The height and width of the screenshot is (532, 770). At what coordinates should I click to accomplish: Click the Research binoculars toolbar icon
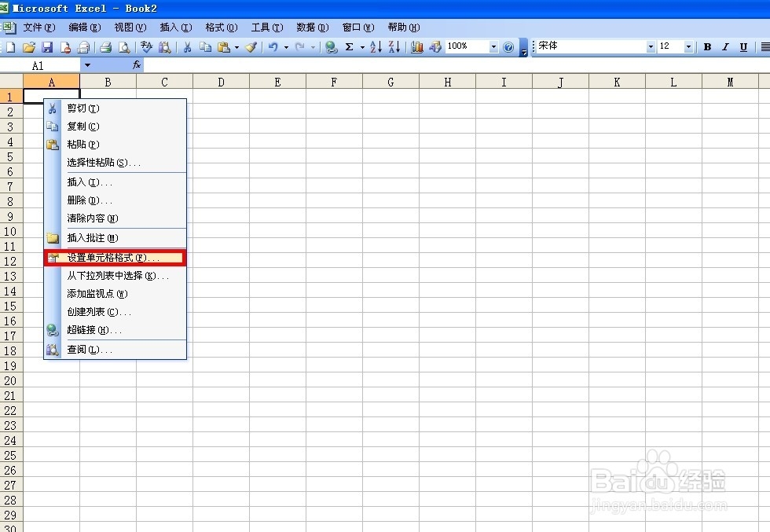click(x=164, y=47)
